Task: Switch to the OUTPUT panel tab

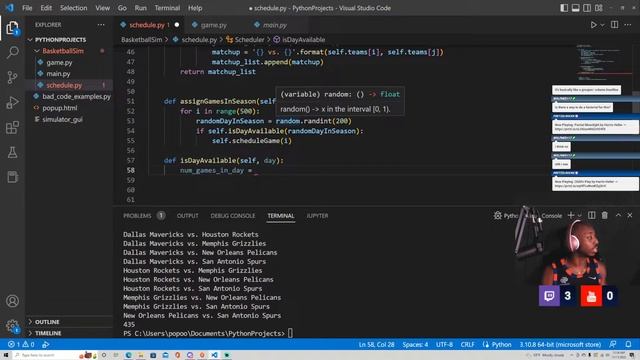Action: (187, 216)
